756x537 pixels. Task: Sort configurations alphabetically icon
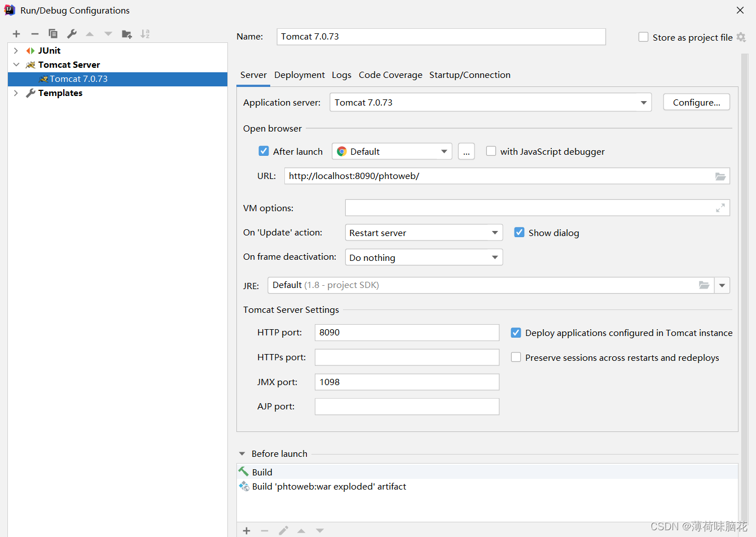145,34
